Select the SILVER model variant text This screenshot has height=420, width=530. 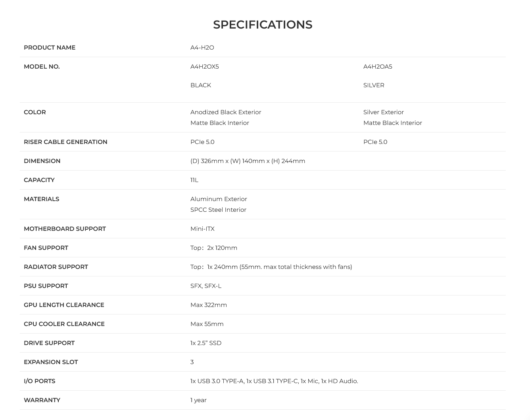tap(374, 85)
